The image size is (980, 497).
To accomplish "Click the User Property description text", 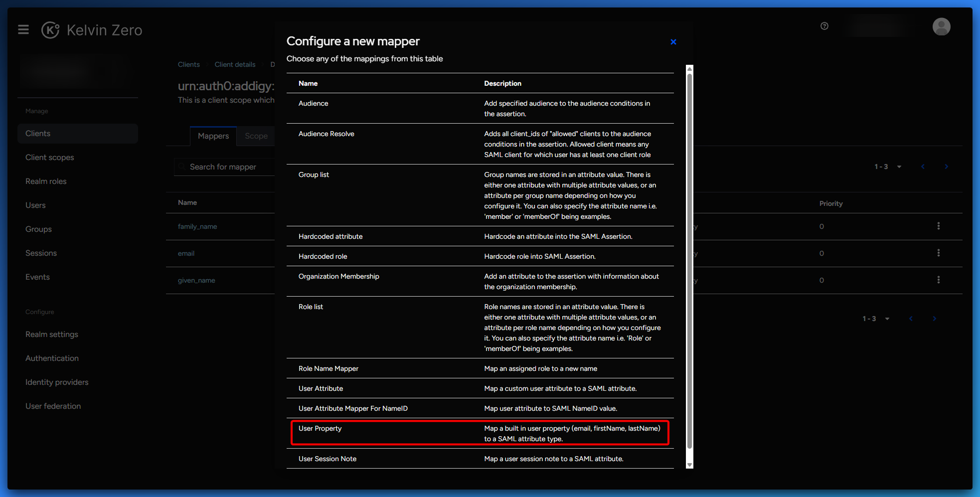I will (x=572, y=434).
